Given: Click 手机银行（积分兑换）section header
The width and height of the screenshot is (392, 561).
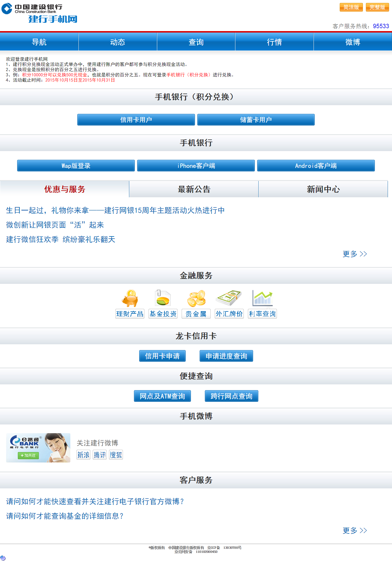Looking at the screenshot, I should click(x=196, y=97).
